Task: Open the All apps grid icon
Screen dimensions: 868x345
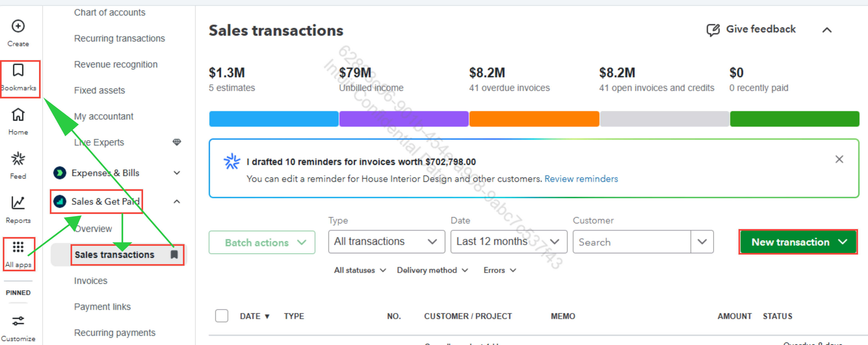Action: [18, 247]
